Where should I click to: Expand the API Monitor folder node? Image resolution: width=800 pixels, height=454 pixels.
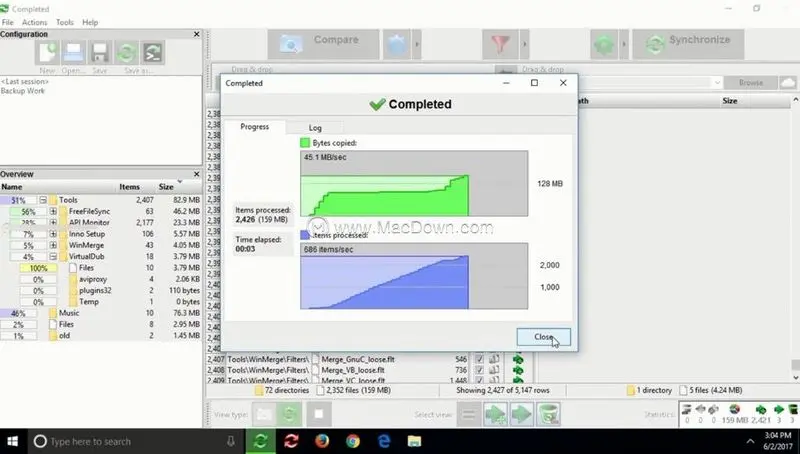click(x=53, y=222)
